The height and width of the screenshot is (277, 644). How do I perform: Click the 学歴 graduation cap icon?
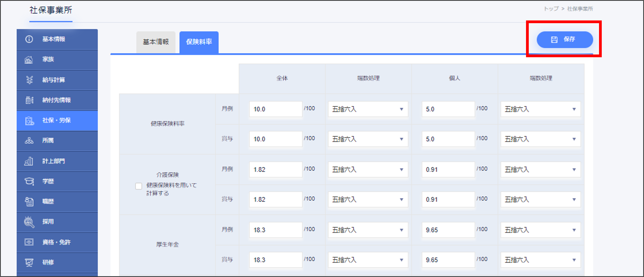[29, 181]
